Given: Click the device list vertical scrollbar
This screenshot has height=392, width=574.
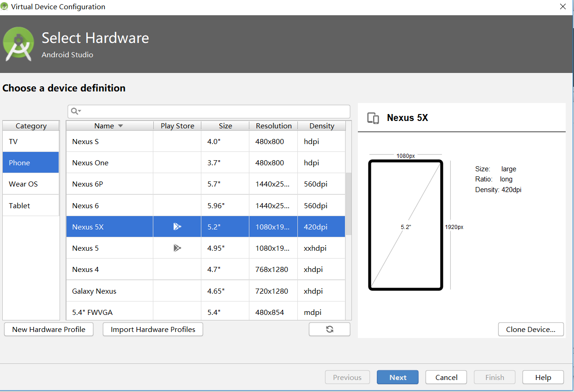Looking at the screenshot, I should click(x=349, y=203).
